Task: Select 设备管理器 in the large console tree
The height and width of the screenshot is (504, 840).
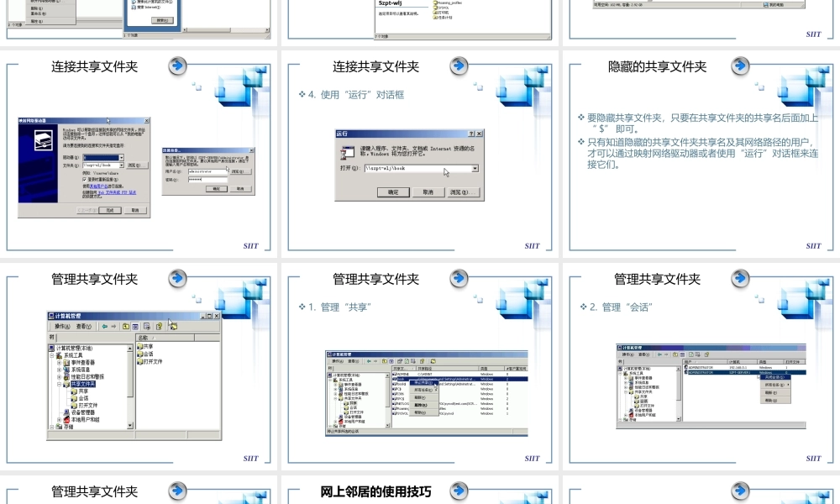Action: tap(83, 413)
